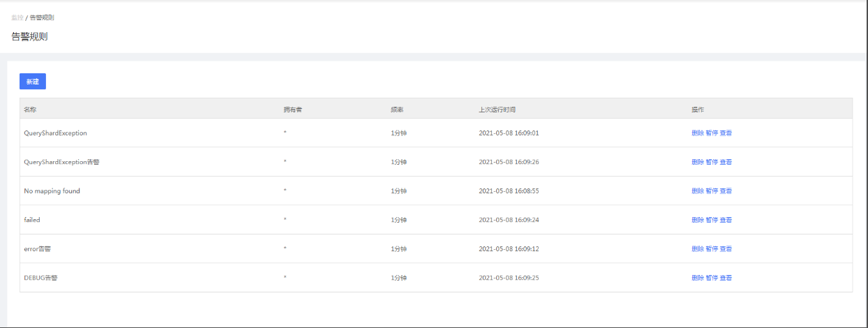This screenshot has height=328, width=868.
Task: Select the failed name cell
Action: [32, 220]
